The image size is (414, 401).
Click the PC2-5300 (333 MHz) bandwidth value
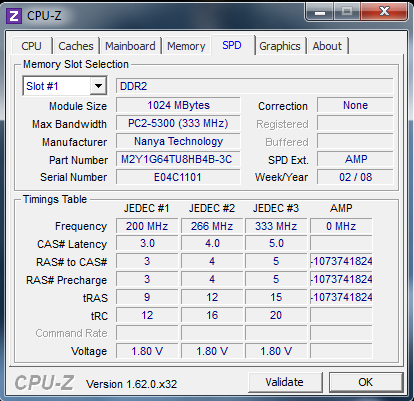point(178,123)
